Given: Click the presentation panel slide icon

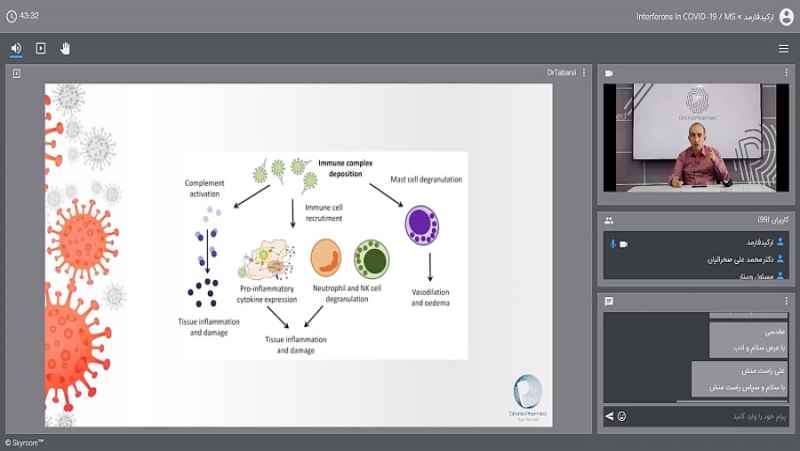Looking at the screenshot, I should pyautogui.click(x=17, y=73).
